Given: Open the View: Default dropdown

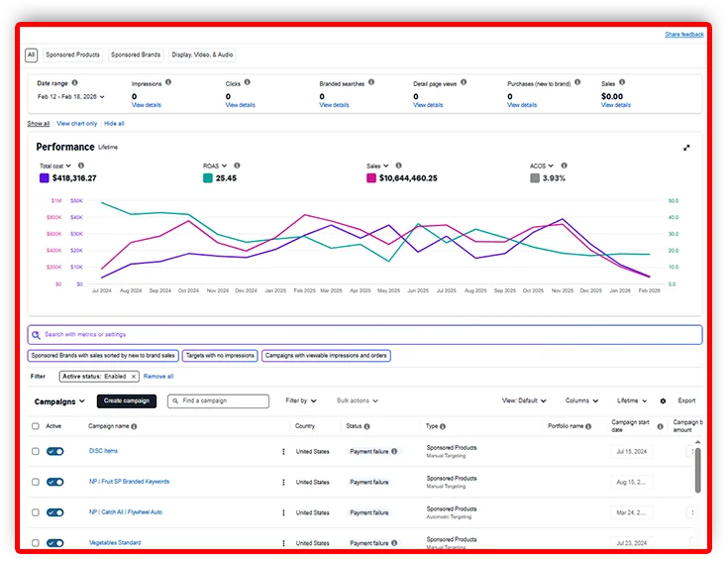Looking at the screenshot, I should pyautogui.click(x=524, y=400).
